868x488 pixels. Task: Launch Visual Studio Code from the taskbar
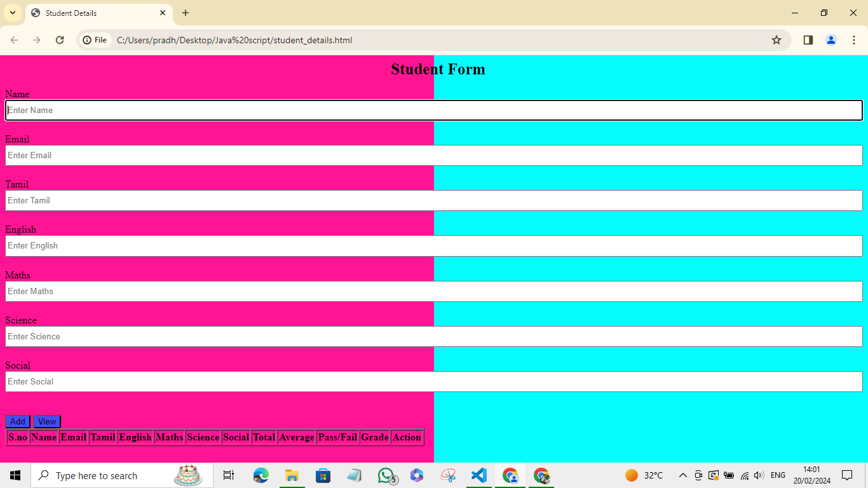tap(478, 475)
